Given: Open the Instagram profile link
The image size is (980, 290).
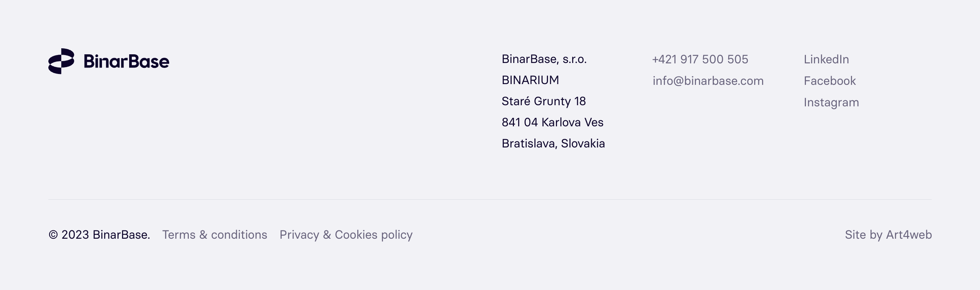Looking at the screenshot, I should tap(831, 102).
